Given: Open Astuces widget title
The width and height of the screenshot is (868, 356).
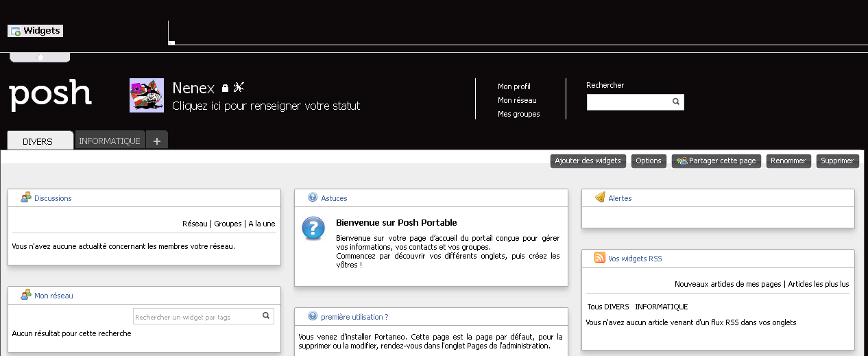Looking at the screenshot, I should pyautogui.click(x=334, y=198).
